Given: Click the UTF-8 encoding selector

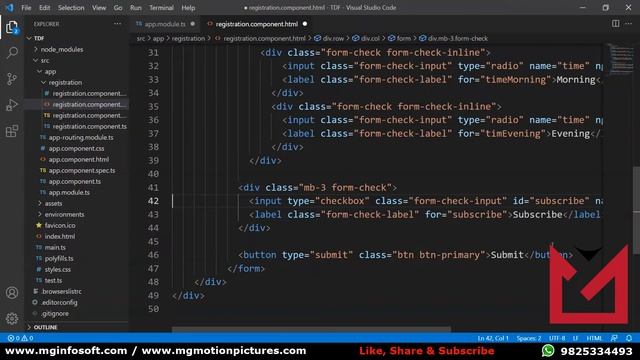Looking at the screenshot, I should tap(557, 338).
